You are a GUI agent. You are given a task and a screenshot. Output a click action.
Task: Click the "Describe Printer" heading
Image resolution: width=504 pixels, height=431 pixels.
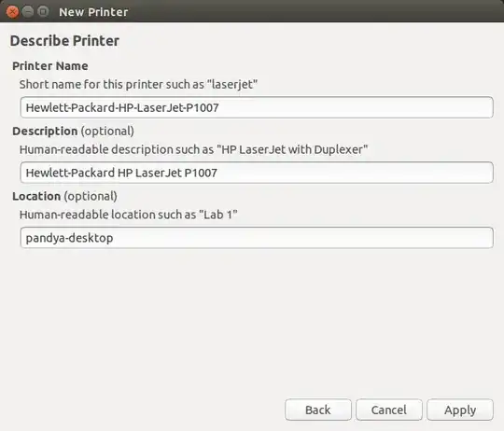64,41
